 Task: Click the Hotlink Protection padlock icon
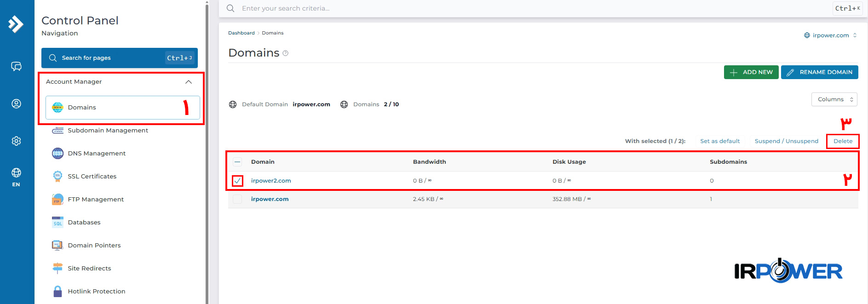(57, 291)
